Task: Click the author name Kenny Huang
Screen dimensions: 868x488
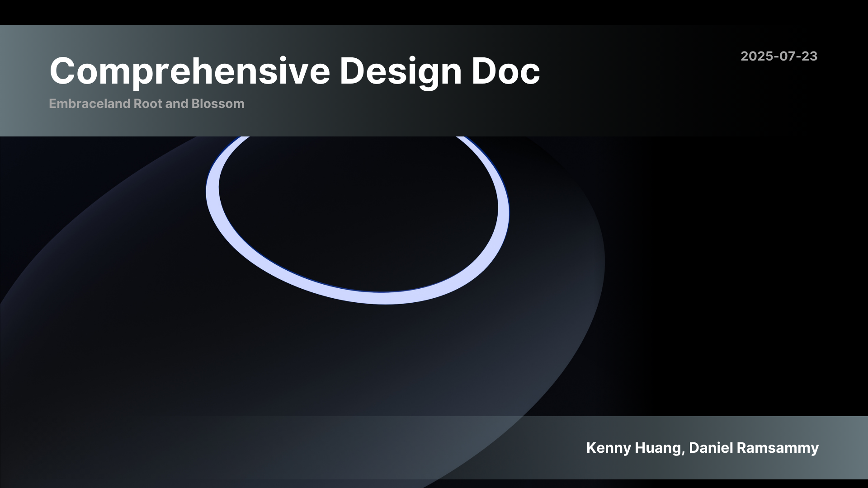Action: pos(633,448)
